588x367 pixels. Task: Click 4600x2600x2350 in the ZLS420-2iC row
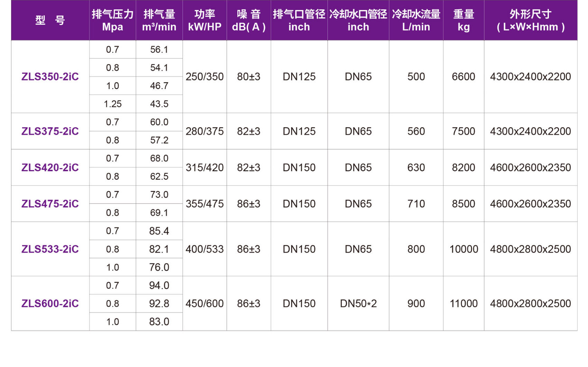click(x=531, y=167)
